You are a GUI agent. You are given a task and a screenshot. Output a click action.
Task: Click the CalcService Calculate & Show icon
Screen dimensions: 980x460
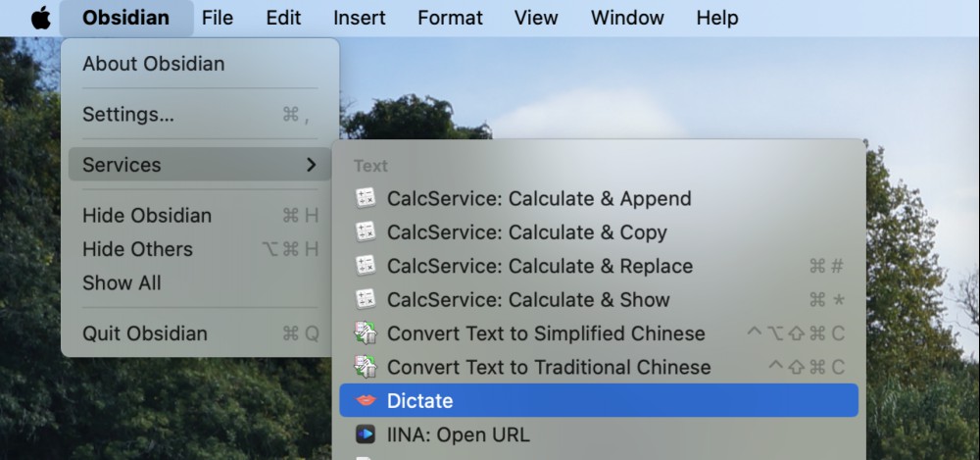(x=366, y=300)
